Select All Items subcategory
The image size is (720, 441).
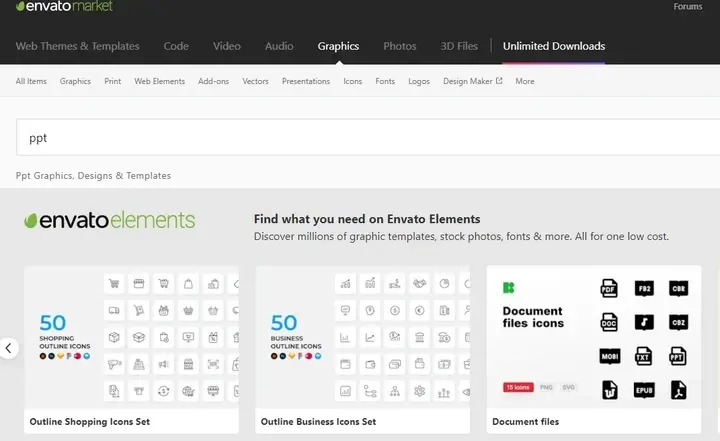point(31,81)
